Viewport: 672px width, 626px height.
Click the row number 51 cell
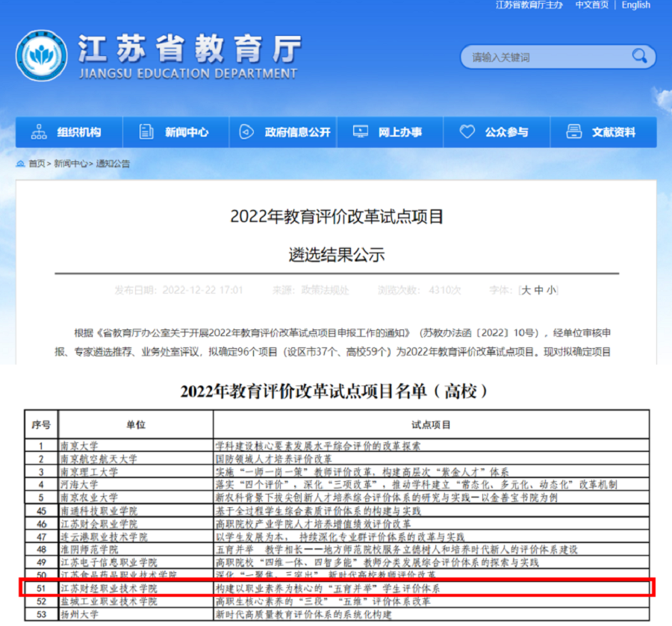point(41,588)
